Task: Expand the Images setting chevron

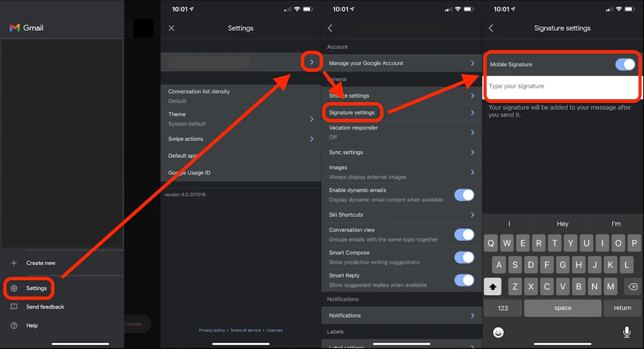Action: coord(472,172)
